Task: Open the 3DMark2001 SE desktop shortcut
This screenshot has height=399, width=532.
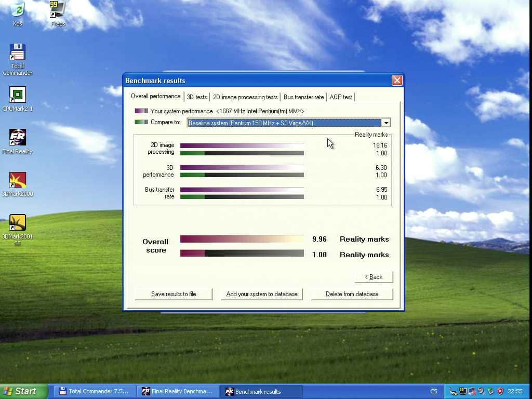Action: 18,230
